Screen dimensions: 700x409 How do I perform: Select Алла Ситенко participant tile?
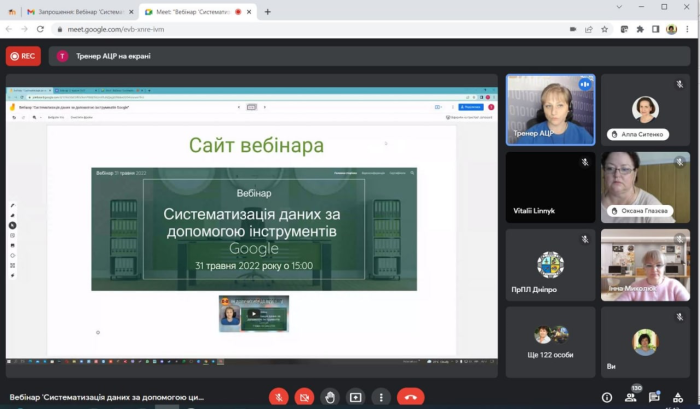click(646, 110)
